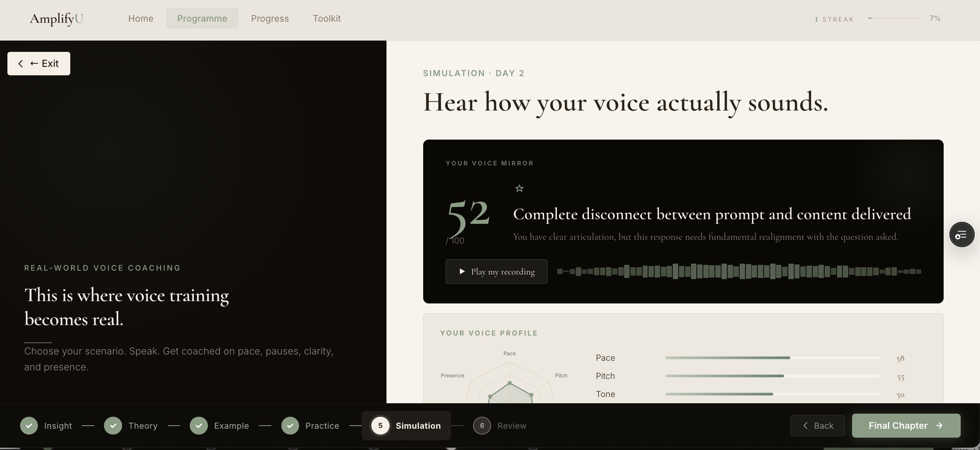Click the Pitch radar axis label

(561, 375)
